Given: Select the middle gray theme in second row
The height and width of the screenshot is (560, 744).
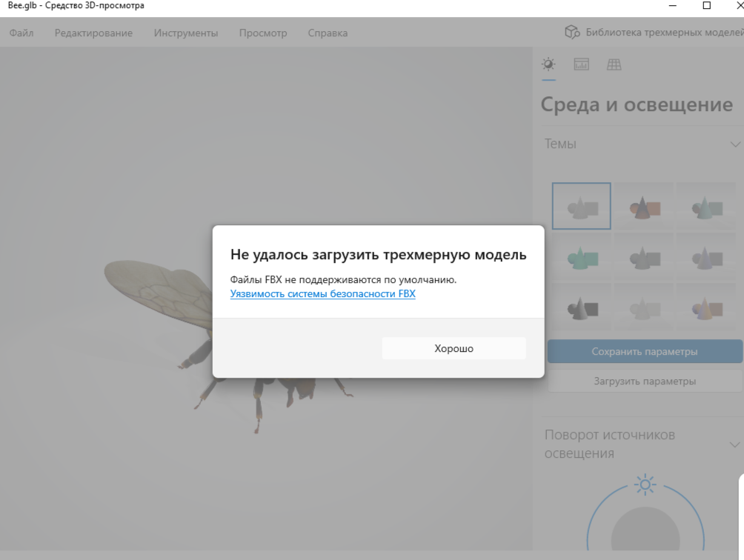Looking at the screenshot, I should [644, 256].
